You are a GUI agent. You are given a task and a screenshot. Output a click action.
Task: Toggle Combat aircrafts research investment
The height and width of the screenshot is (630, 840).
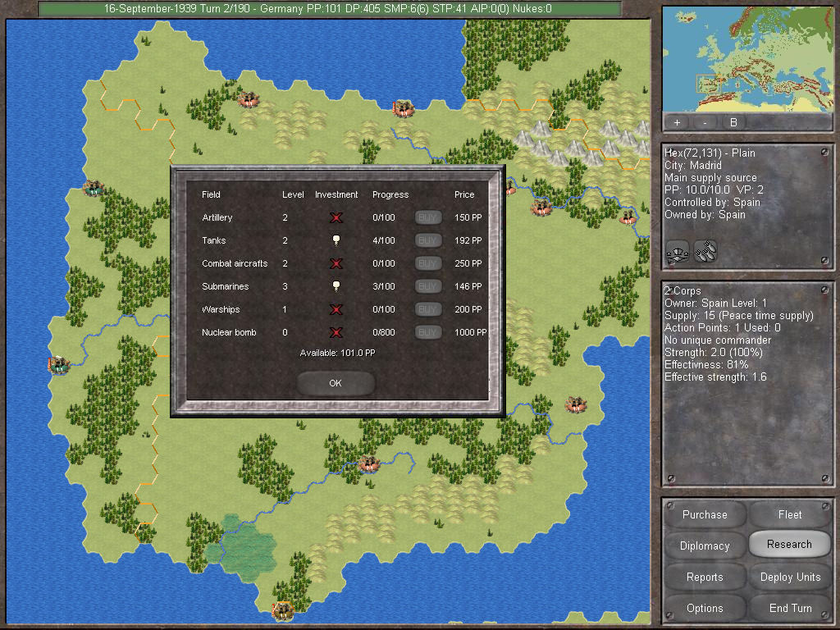click(x=336, y=263)
